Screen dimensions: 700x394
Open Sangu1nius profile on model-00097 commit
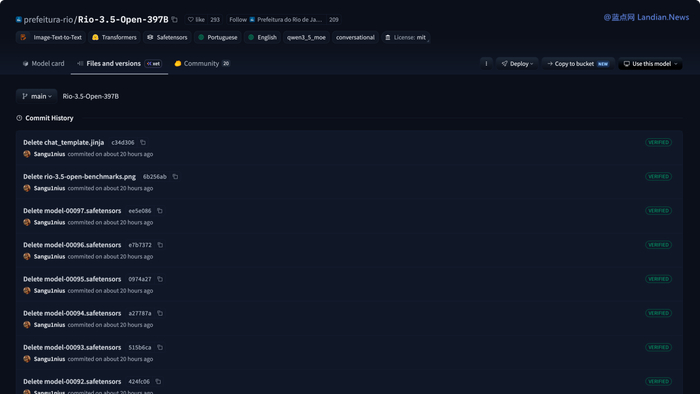[49, 222]
